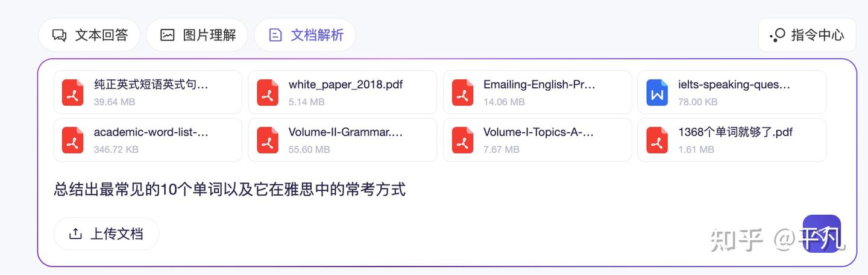Select the 1368个单词就够了.pdf file name
Image resolution: width=868 pixels, height=275 pixels.
coord(735,132)
